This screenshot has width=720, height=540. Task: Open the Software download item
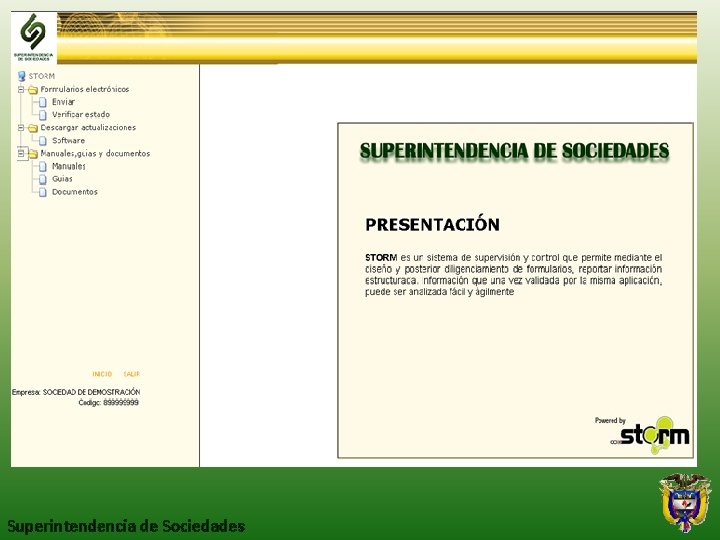coord(68,141)
